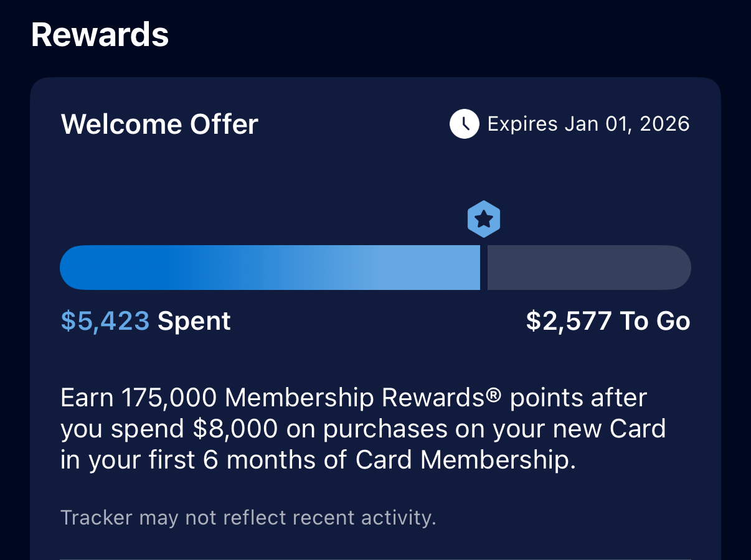Click the filled blue progress bar segment
Screen dimensions: 751x560
pos(270,268)
